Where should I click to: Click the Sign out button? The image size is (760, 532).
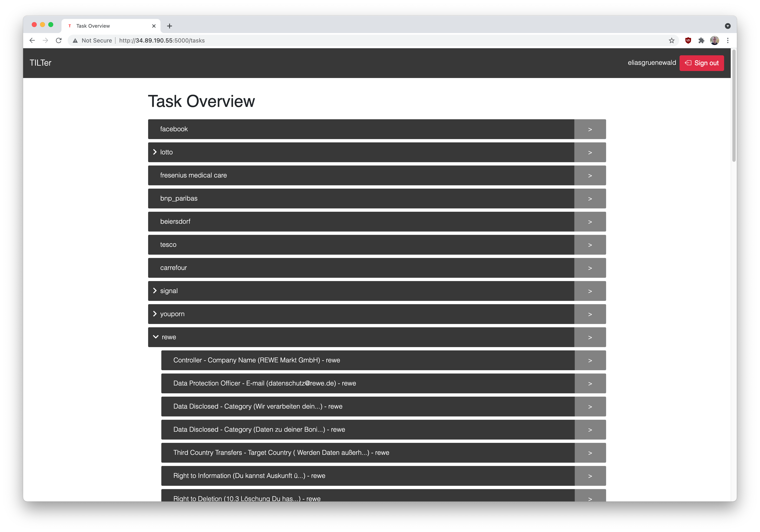(x=701, y=63)
